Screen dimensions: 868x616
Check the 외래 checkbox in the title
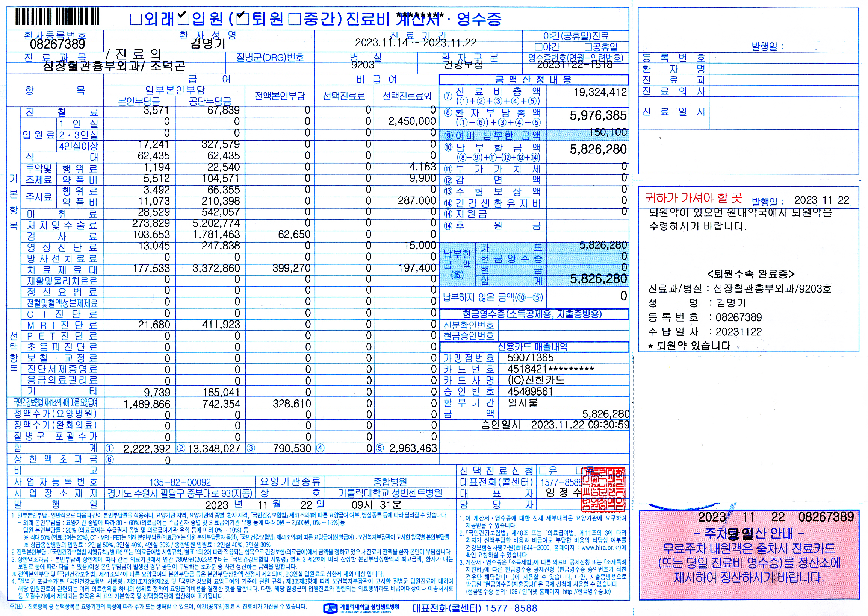click(x=136, y=19)
